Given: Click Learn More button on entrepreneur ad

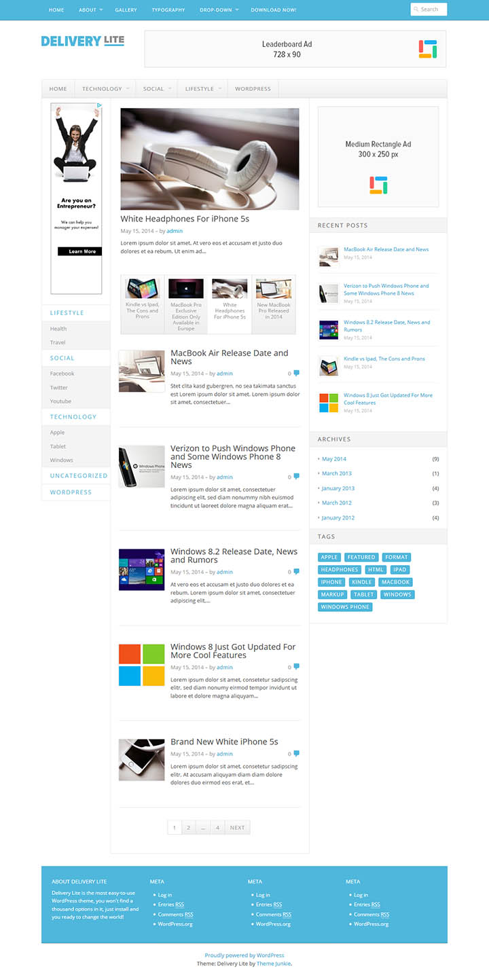Looking at the screenshot, I should [80, 251].
